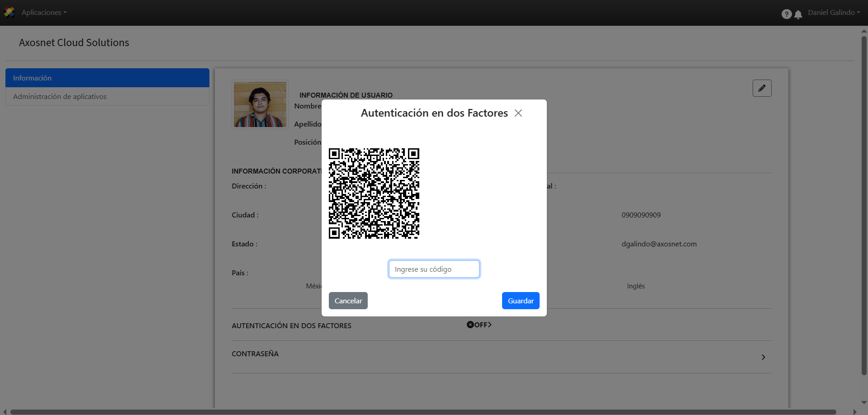Click the email dgalindo@axosnet.com
The image size is (868, 415).
click(x=659, y=244)
